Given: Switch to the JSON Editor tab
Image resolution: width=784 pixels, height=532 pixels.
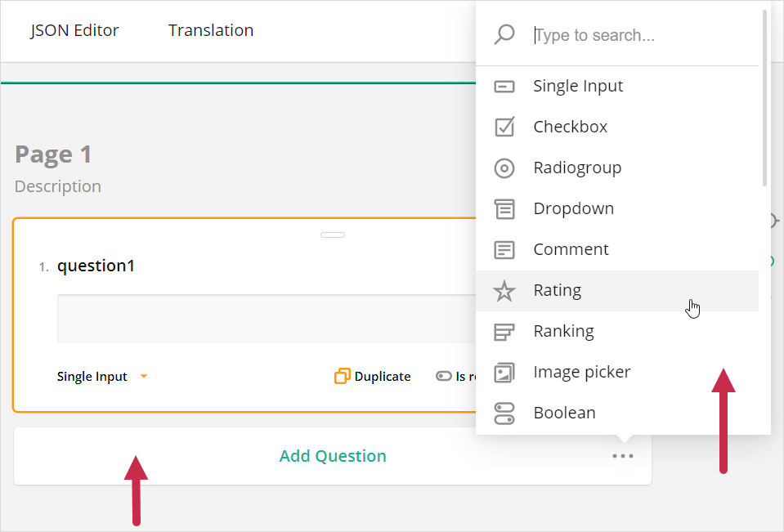Looking at the screenshot, I should tap(74, 30).
